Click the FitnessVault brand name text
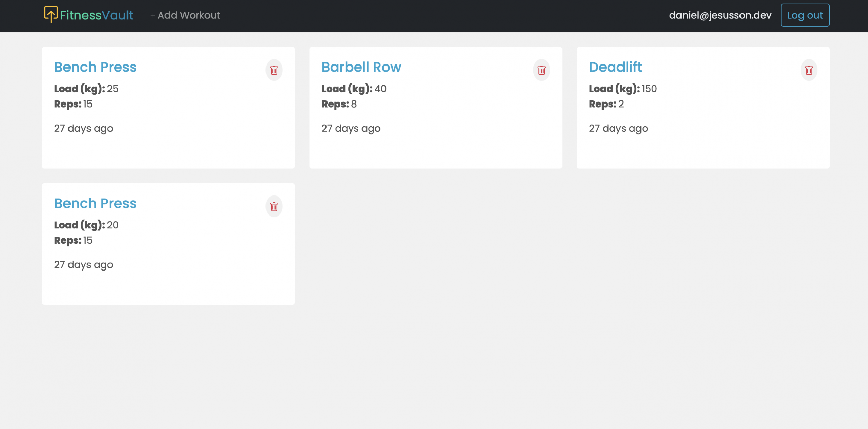868x429 pixels. tap(97, 15)
